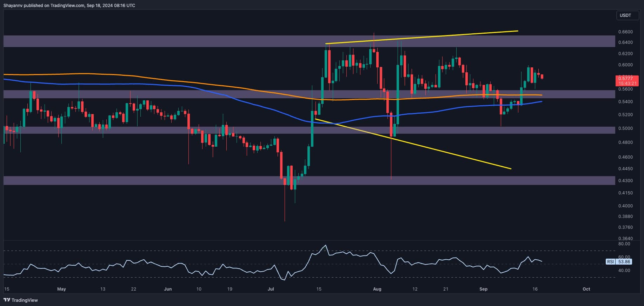Image resolution: width=644 pixels, height=306 pixels.
Task: Click the 21 date label in August
Action: pos(445,289)
